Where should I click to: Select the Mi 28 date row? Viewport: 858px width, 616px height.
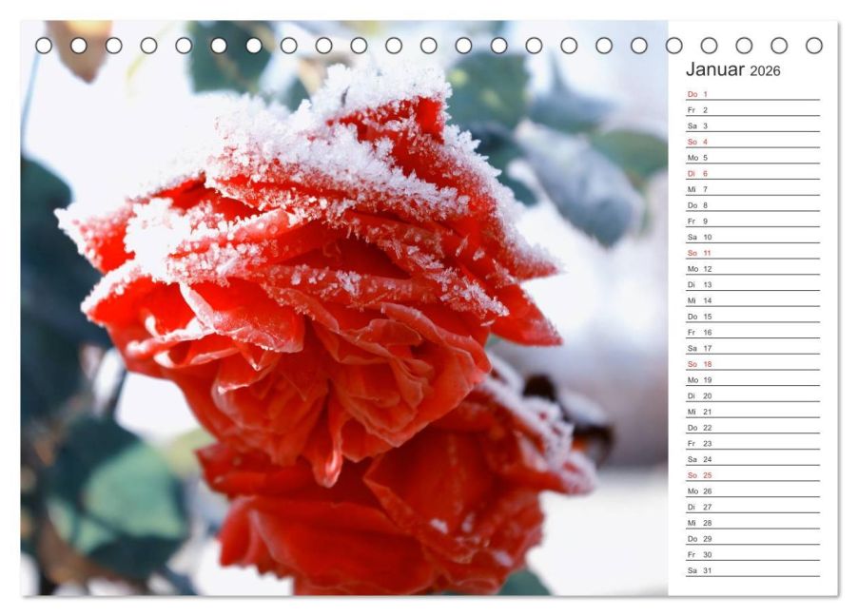point(753,523)
